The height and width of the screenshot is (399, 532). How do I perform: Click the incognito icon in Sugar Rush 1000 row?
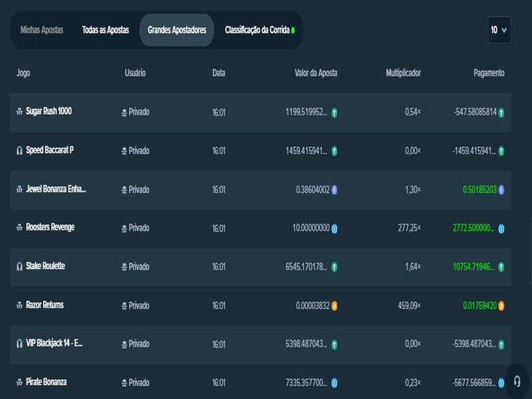click(x=124, y=112)
